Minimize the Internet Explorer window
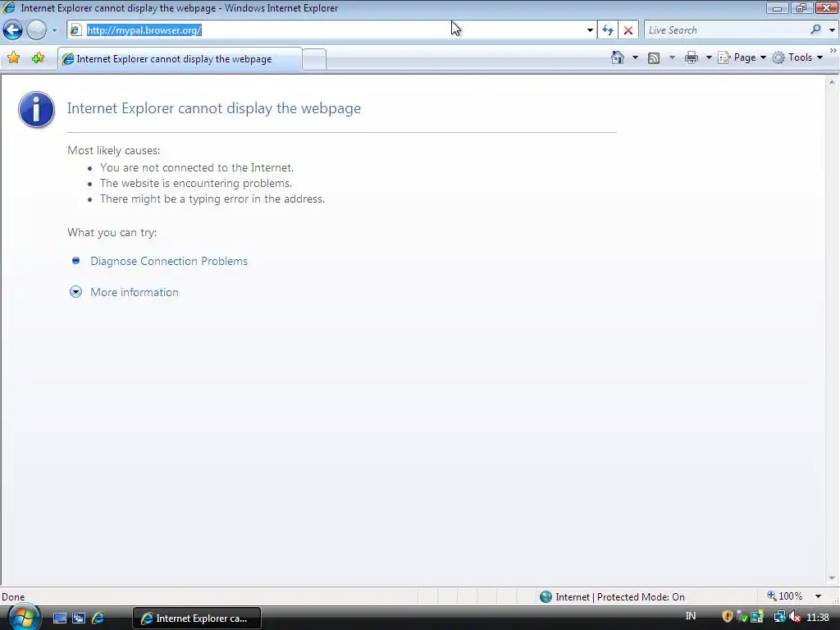The width and height of the screenshot is (840, 630). click(x=777, y=8)
